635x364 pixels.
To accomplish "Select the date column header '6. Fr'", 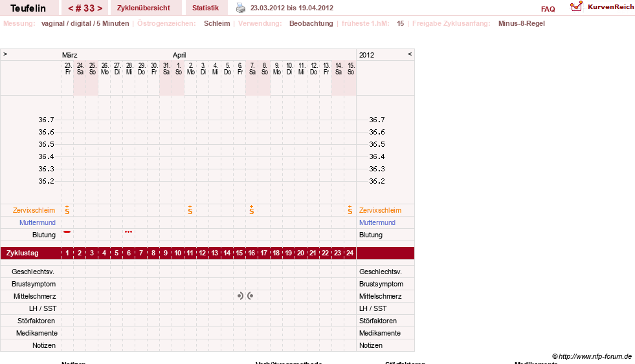I will point(240,69).
